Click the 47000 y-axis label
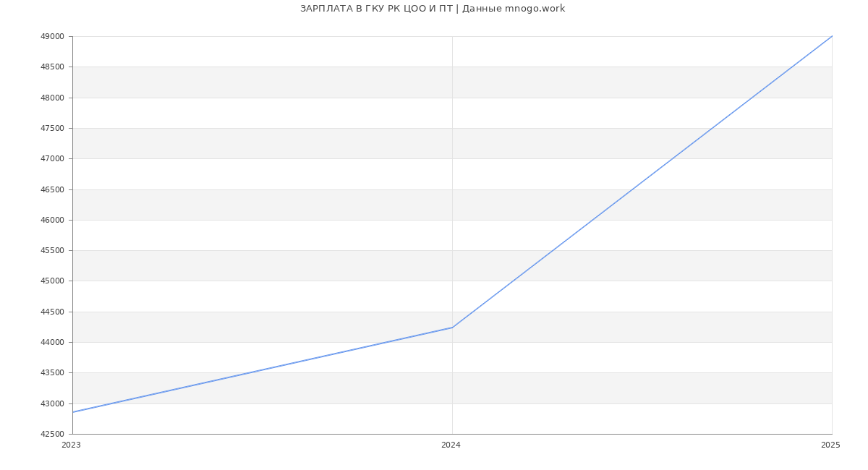Screen dimensions: 868x470 tap(53, 159)
